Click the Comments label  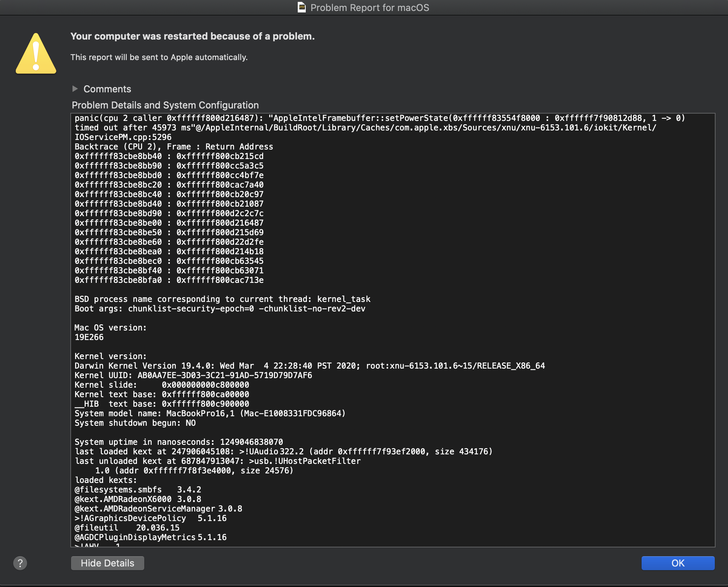[107, 89]
